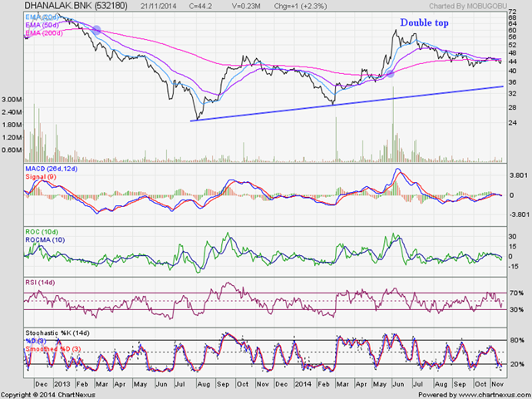Image resolution: width=532 pixels, height=399 pixels.
Task: Click the 80% stochastic level label
Action: tap(517, 340)
